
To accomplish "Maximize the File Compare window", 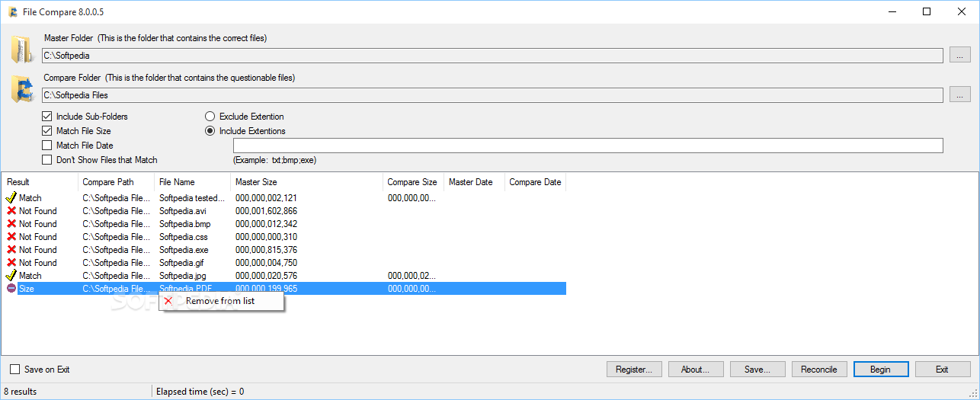I will coord(927,11).
